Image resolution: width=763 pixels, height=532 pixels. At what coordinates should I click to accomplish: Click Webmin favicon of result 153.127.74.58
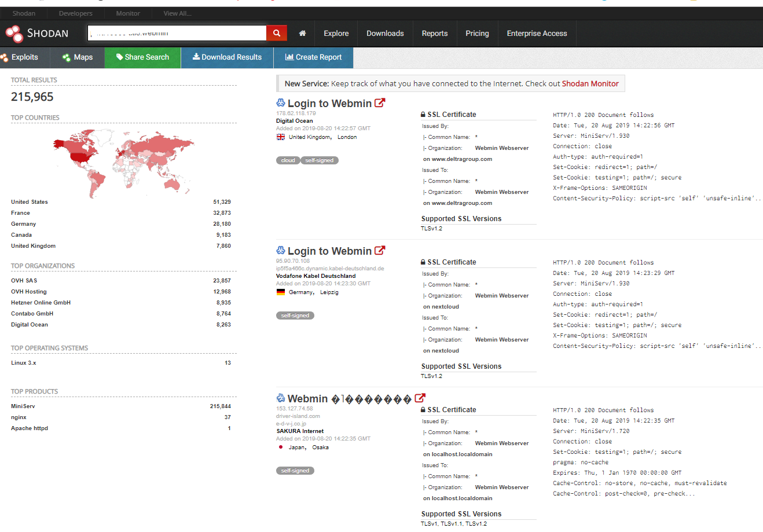[281, 398]
